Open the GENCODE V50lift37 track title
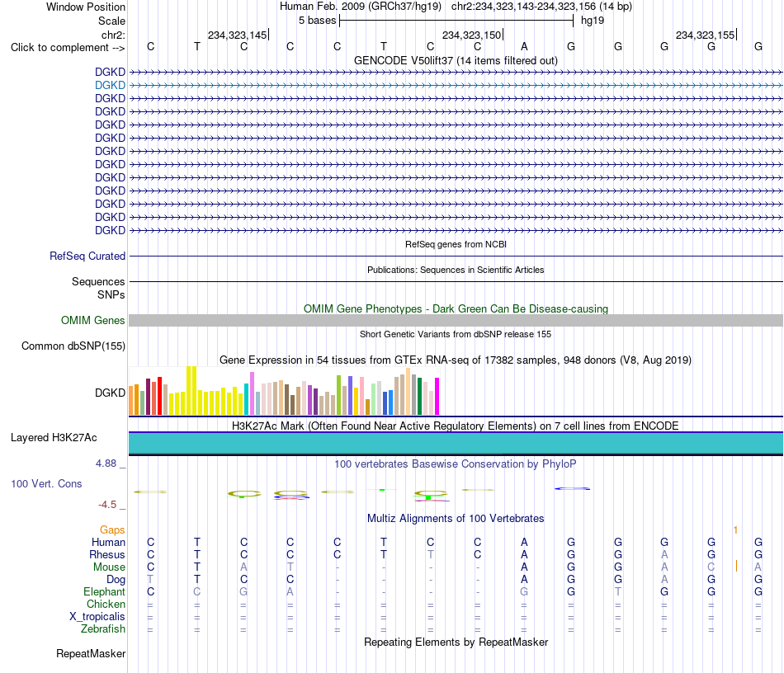The width and height of the screenshot is (784, 673). tap(456, 60)
